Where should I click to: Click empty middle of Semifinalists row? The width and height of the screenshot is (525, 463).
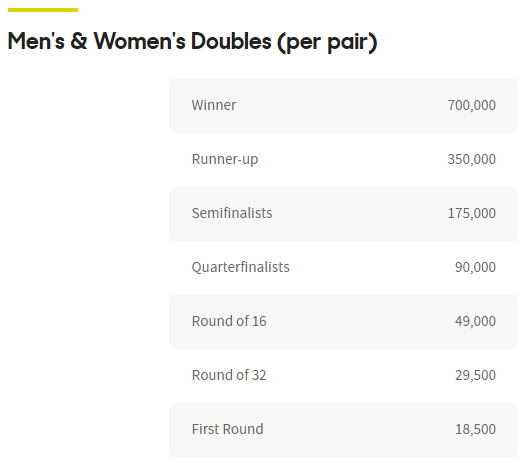pos(360,214)
